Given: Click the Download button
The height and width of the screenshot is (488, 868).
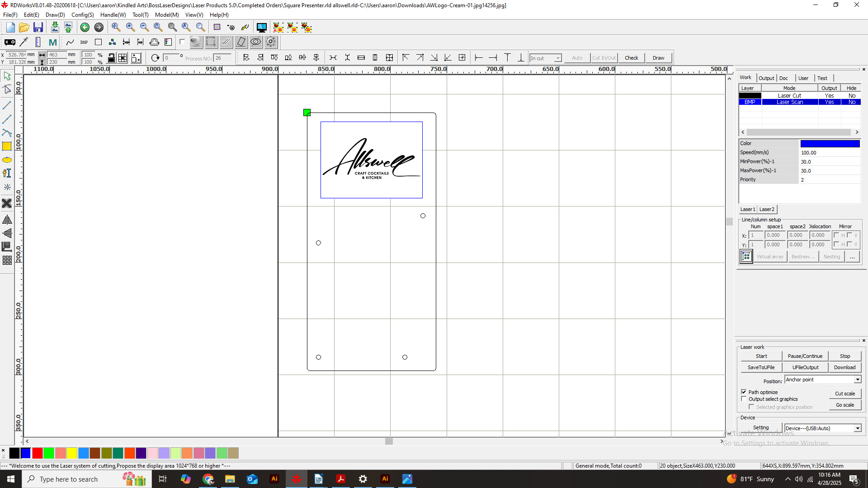Looking at the screenshot, I should tap(844, 367).
